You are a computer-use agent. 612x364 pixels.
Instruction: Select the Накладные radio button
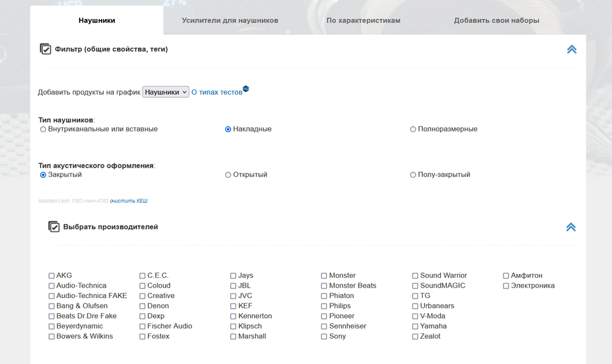coord(228,129)
